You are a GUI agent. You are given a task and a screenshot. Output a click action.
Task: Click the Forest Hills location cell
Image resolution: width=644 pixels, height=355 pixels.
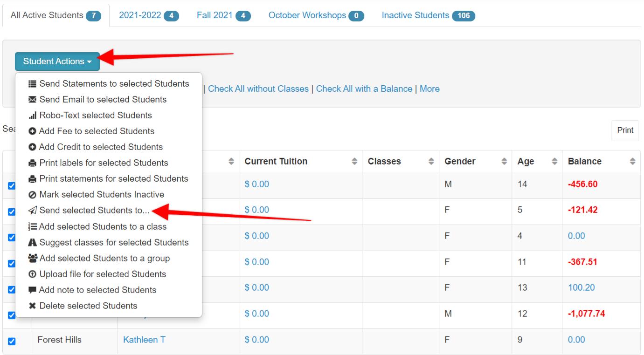[60, 340]
